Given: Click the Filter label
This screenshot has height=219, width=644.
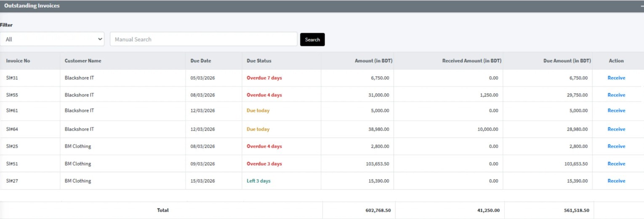Looking at the screenshot, I should pos(6,25).
